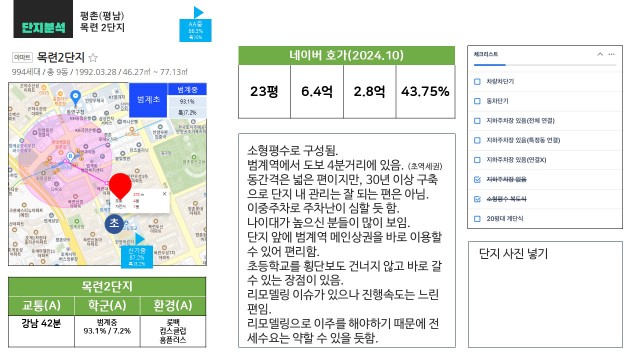Click the blue 초 elementary school marker
Screen dimensions: 640x360
(x=114, y=223)
